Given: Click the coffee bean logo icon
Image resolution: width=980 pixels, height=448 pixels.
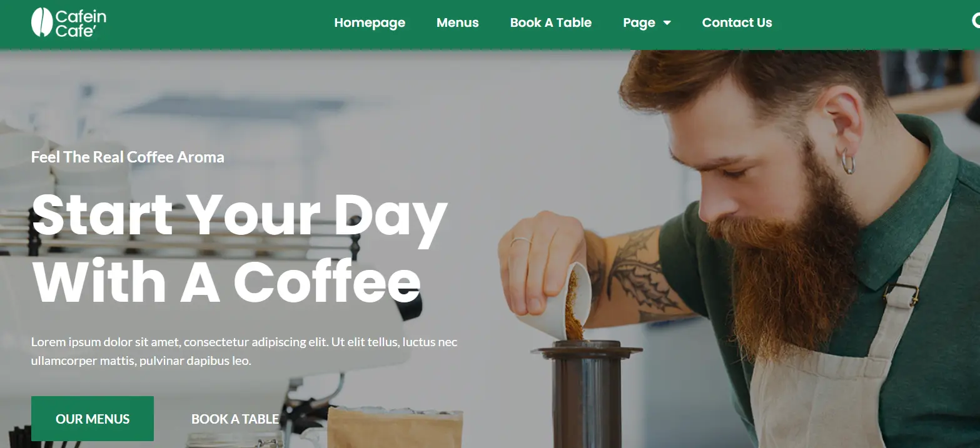Looking at the screenshot, I should (x=41, y=22).
